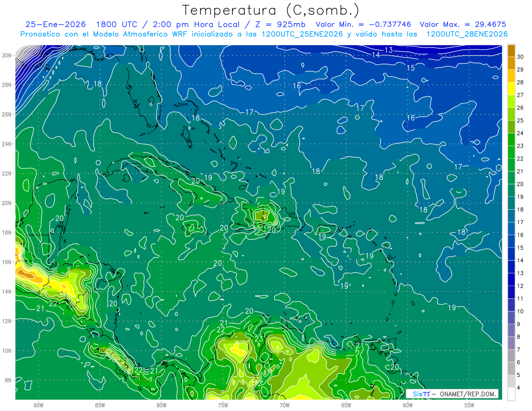
Task: Click the 'ONAMET/REP.DOM.' credit label
Action: 467,394
